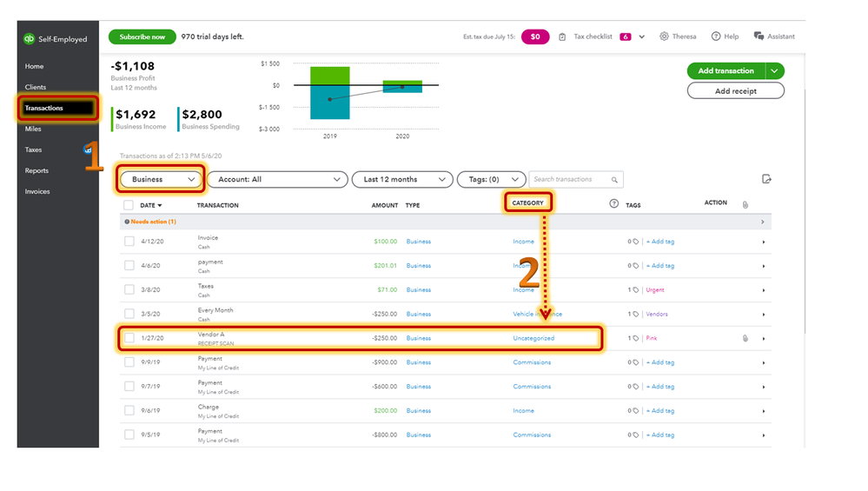Click the QuickBooks Self-Employed logo icon
This screenshot has width=868, height=491.
tap(29, 39)
